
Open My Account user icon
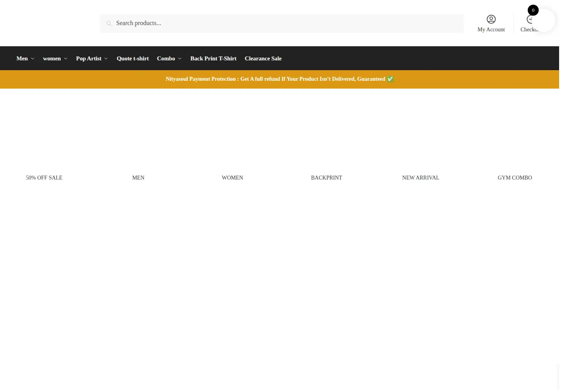pos(491,19)
